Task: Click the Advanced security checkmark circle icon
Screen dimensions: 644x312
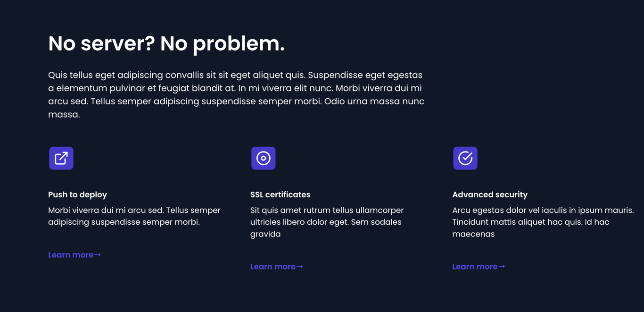Action: coord(465,158)
